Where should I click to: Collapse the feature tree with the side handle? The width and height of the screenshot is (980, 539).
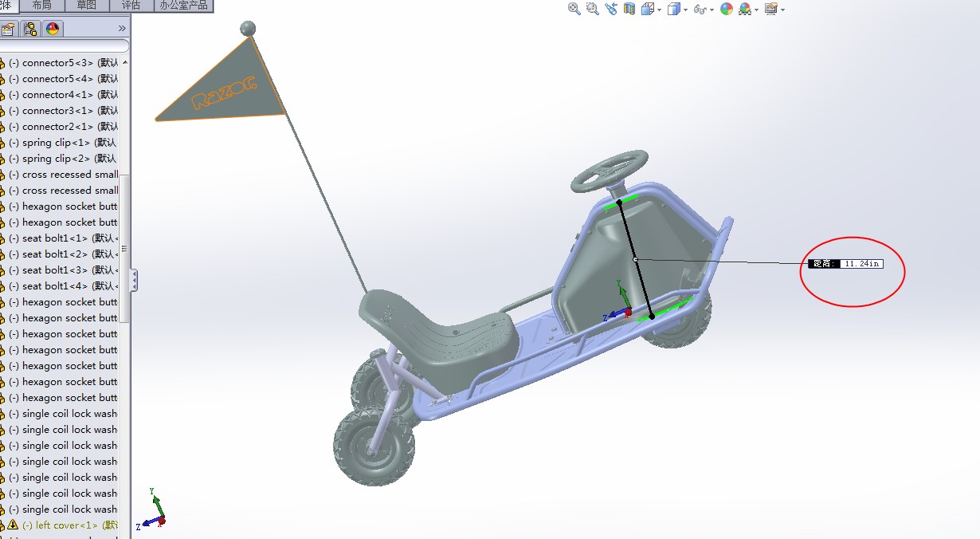[x=134, y=279]
